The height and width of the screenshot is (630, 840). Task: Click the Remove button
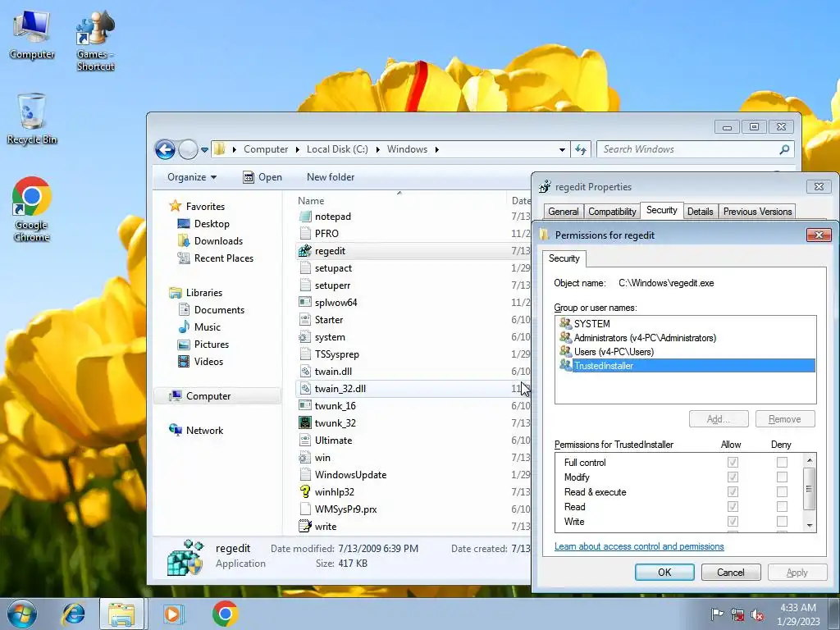[x=785, y=419]
